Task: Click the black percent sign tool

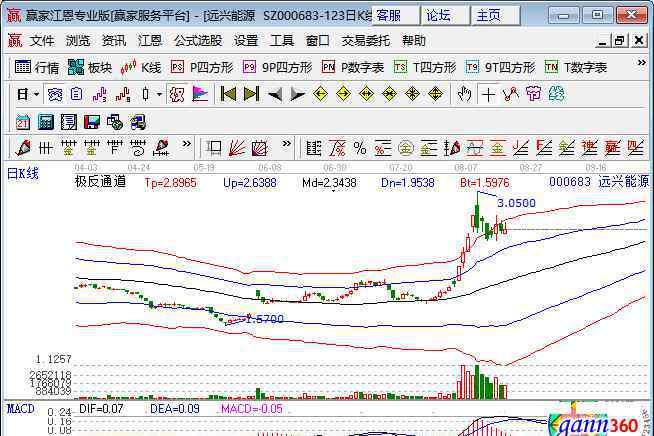Action: (360, 148)
